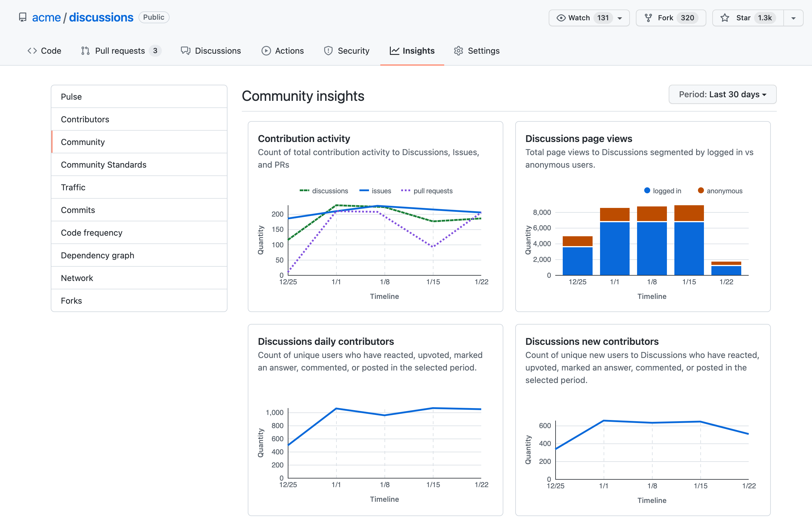Click the repository icon beside acme
Viewport: 812px width, 528px height.
coord(22,17)
